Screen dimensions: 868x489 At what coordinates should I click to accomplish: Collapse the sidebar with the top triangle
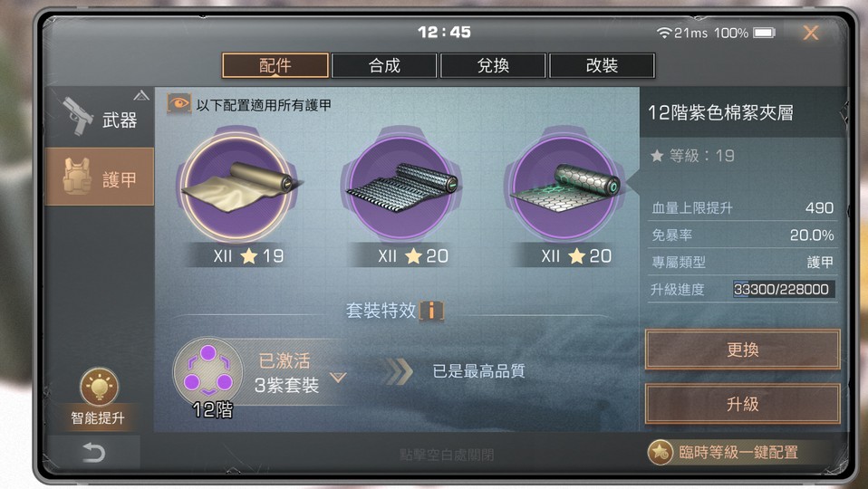(141, 96)
